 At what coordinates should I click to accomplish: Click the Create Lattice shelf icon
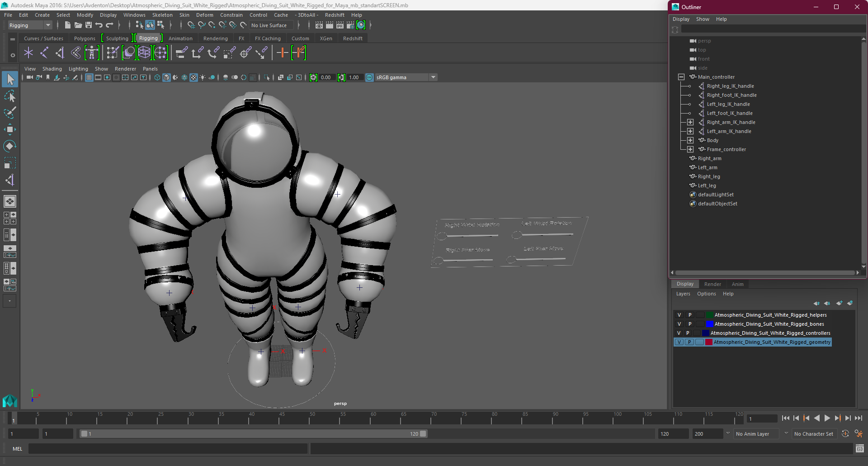coord(145,53)
